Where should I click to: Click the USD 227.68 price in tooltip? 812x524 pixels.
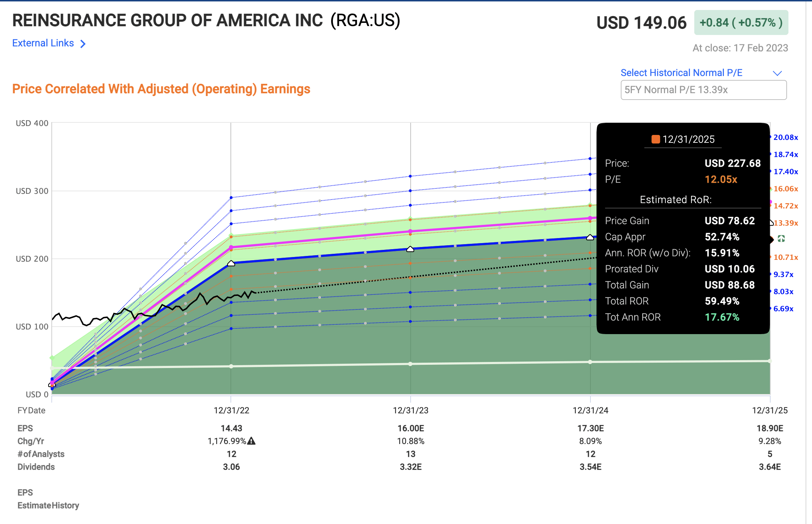coord(732,163)
